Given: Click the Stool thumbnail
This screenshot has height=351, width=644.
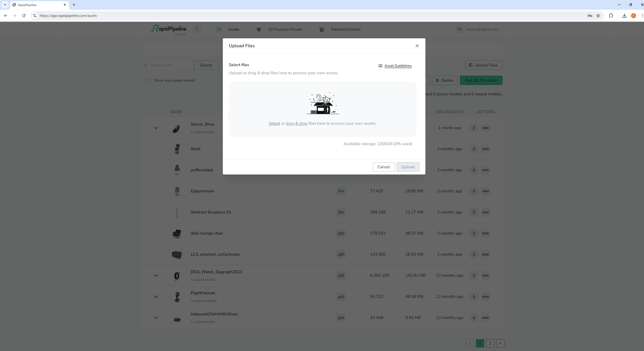Looking at the screenshot, I should (177, 149).
